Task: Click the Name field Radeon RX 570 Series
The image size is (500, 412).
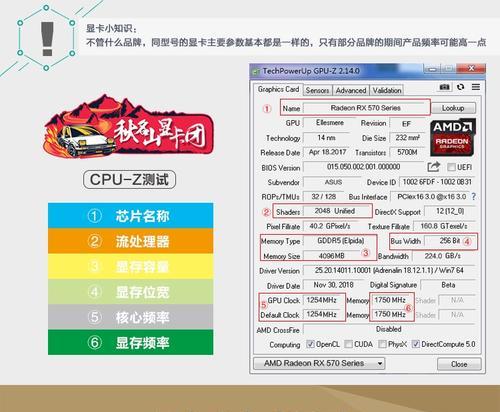Action: 366,108
